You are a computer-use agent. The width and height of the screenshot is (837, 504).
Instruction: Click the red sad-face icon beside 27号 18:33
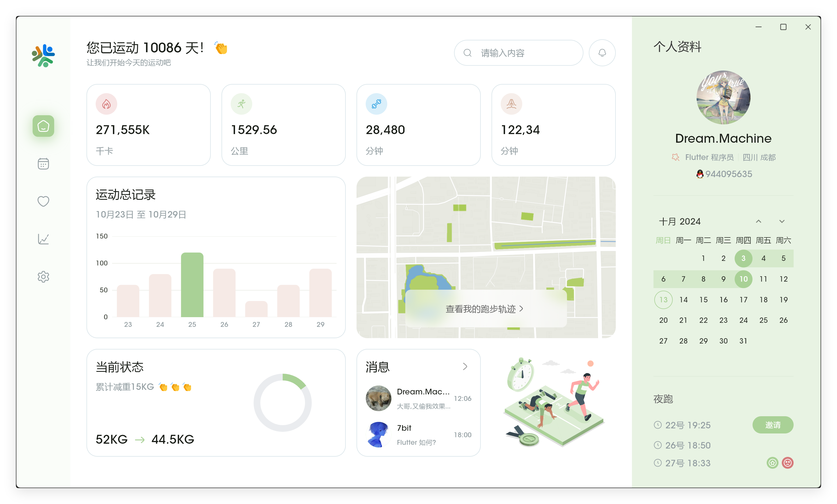(787, 463)
